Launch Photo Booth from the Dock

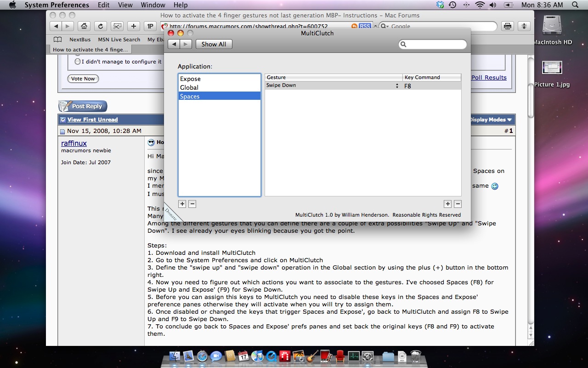(326, 356)
